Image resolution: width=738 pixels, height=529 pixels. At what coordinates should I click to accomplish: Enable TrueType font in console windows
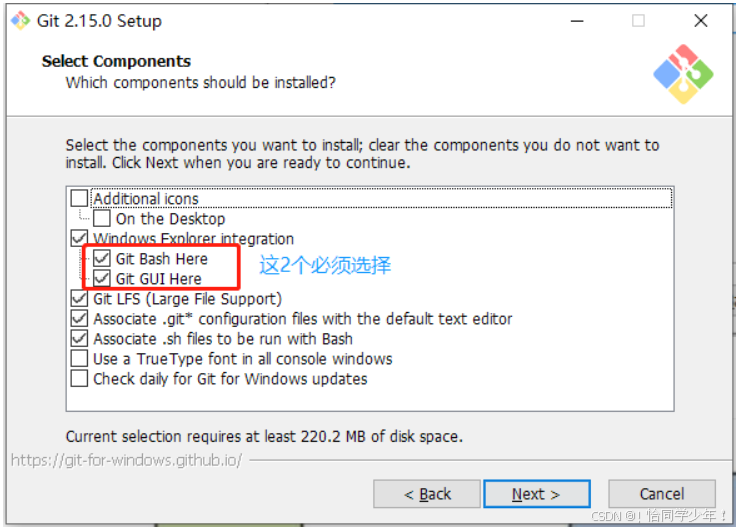pyautogui.click(x=79, y=359)
